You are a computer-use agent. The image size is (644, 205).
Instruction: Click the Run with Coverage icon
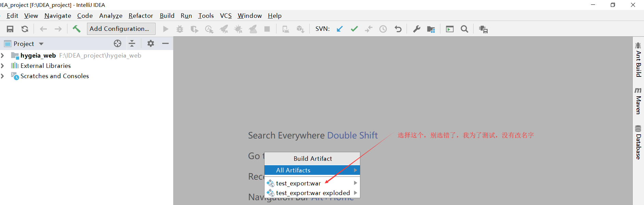194,29
